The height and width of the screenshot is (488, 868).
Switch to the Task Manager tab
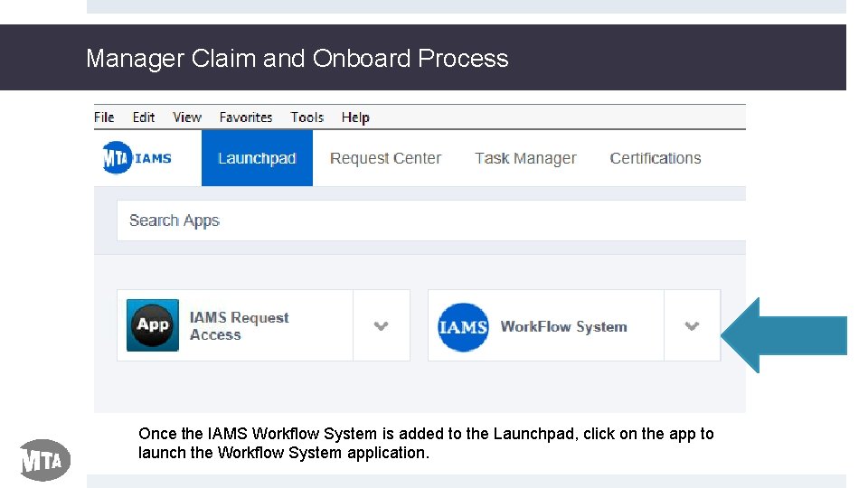pyautogui.click(x=525, y=158)
